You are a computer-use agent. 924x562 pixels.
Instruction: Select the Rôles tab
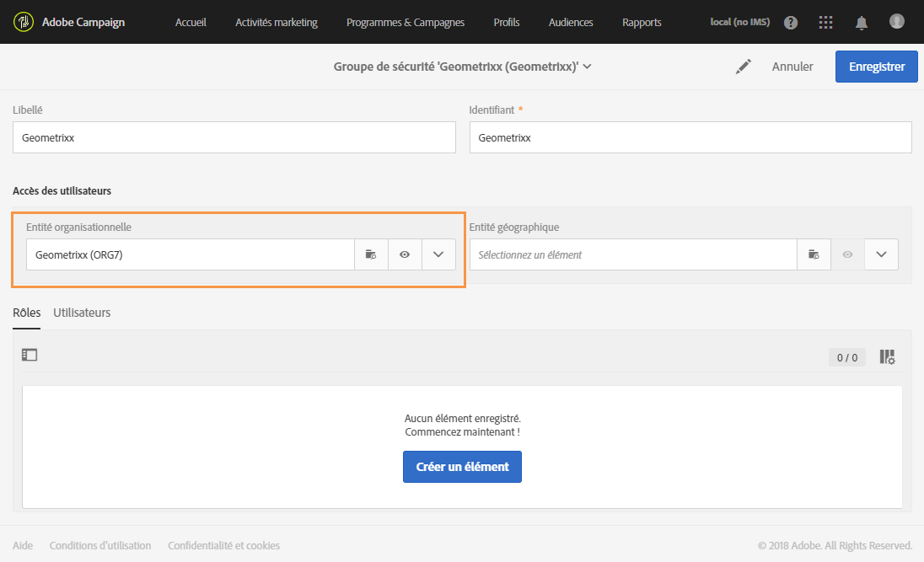pos(26,313)
